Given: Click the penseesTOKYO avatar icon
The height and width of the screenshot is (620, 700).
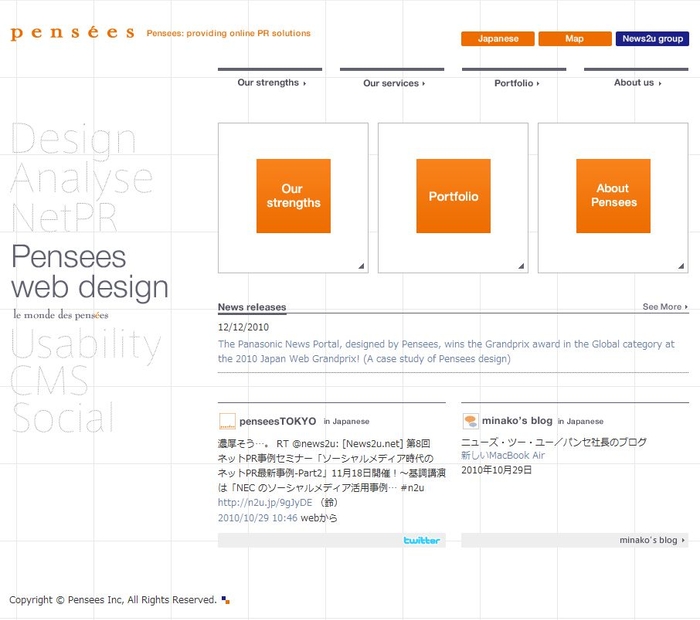Looking at the screenshot, I should (227, 421).
